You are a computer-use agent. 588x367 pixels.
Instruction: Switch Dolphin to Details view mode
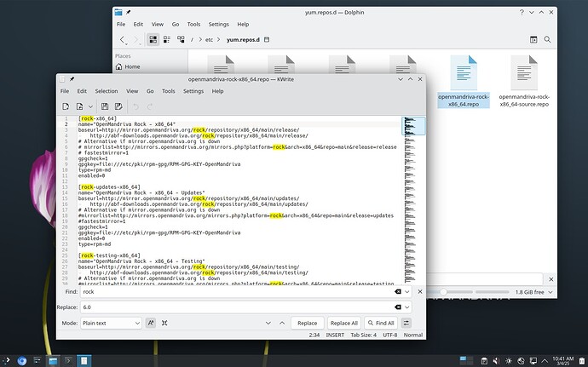click(181, 39)
